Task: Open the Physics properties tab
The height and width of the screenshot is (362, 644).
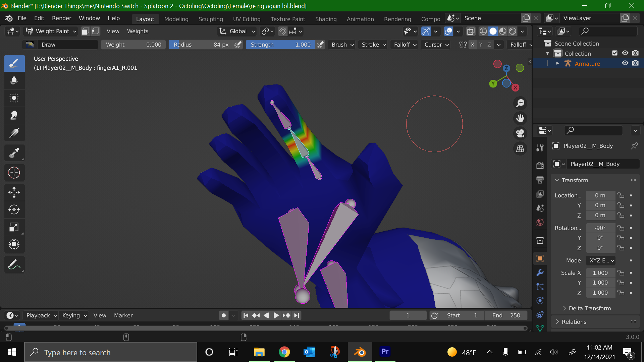Action: pos(540,301)
